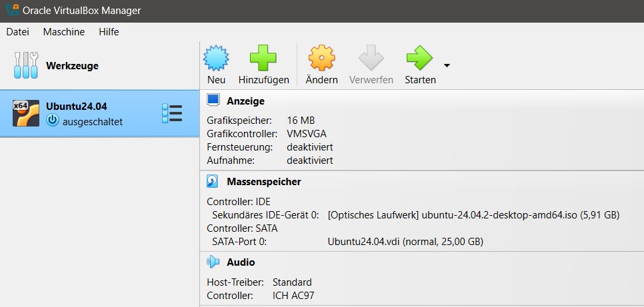Click the Audio speaker icon
Viewport: 644px width, 307px height.
pos(213,262)
